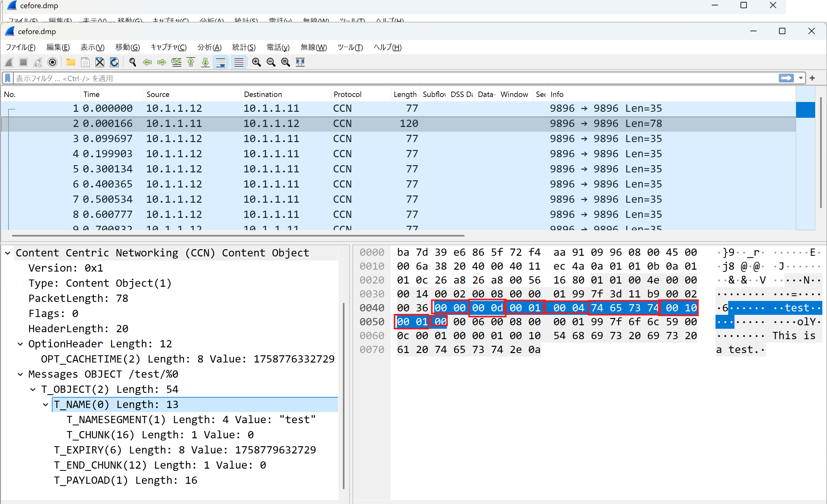Viewport: 827px width, 504px height.
Task: Collapse the T_NAME(0) tree node
Action: [46, 405]
